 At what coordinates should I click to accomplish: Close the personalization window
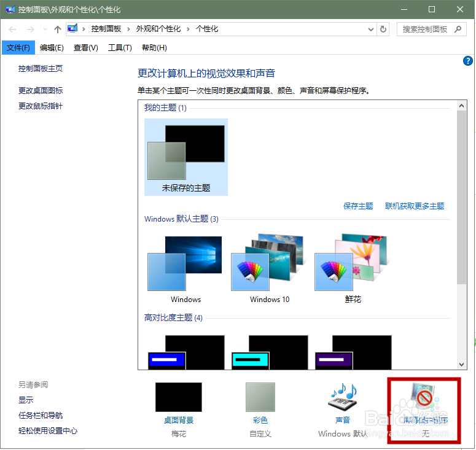[460, 9]
